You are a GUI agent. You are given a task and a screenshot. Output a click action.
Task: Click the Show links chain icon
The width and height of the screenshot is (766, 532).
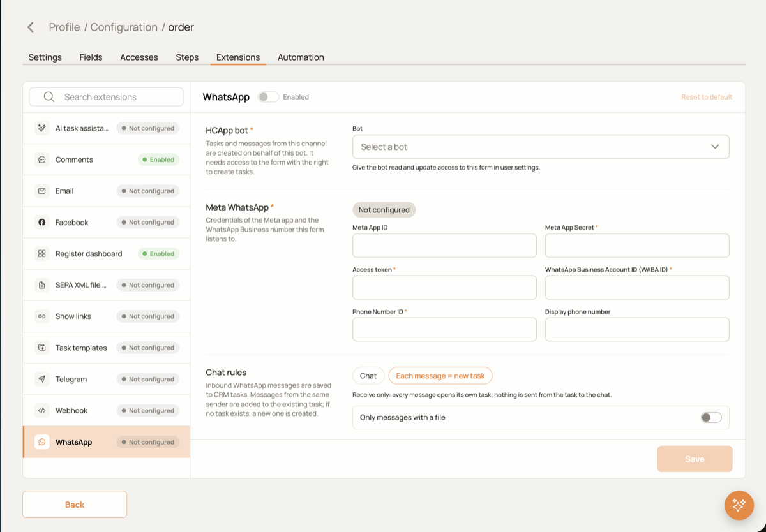pos(42,316)
